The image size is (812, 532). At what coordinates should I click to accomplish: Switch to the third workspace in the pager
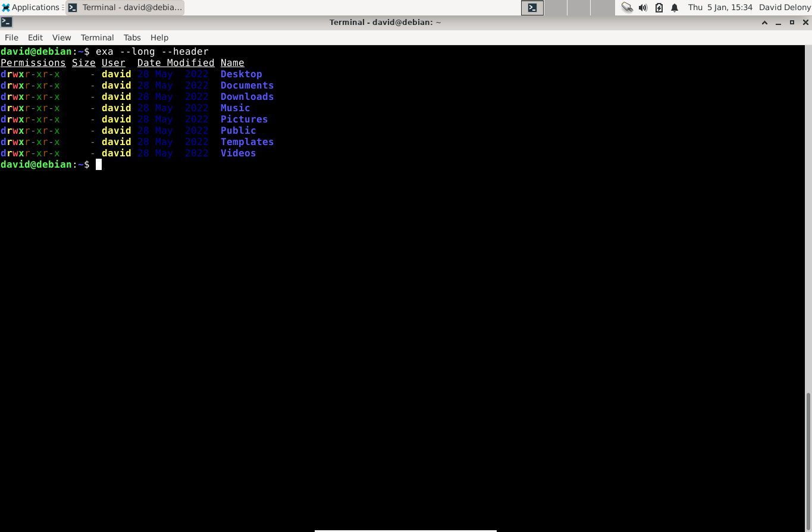[x=579, y=8]
